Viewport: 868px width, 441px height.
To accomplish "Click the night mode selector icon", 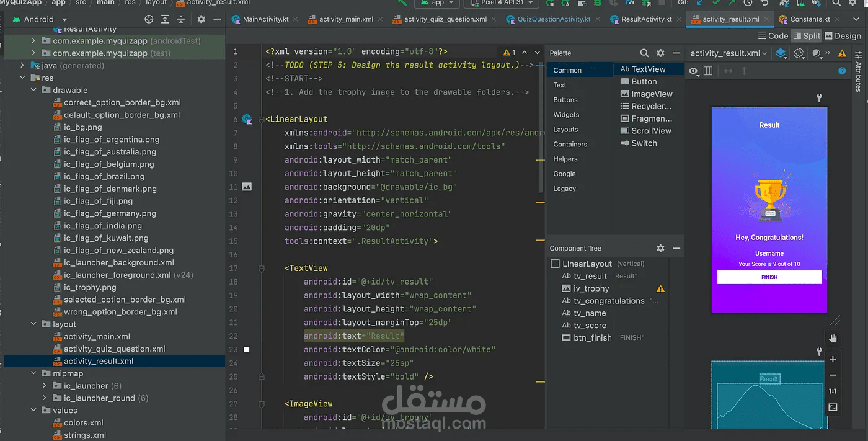I will [818, 53].
